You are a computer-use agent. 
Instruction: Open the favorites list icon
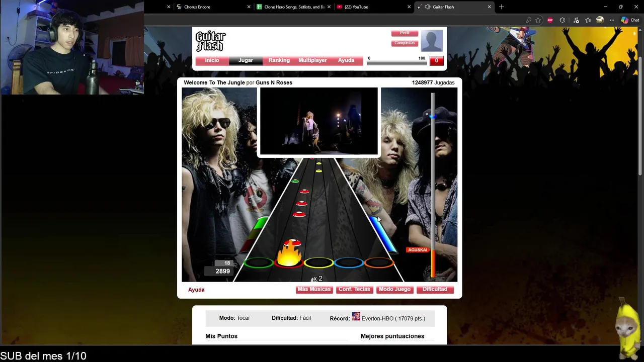pos(588,20)
